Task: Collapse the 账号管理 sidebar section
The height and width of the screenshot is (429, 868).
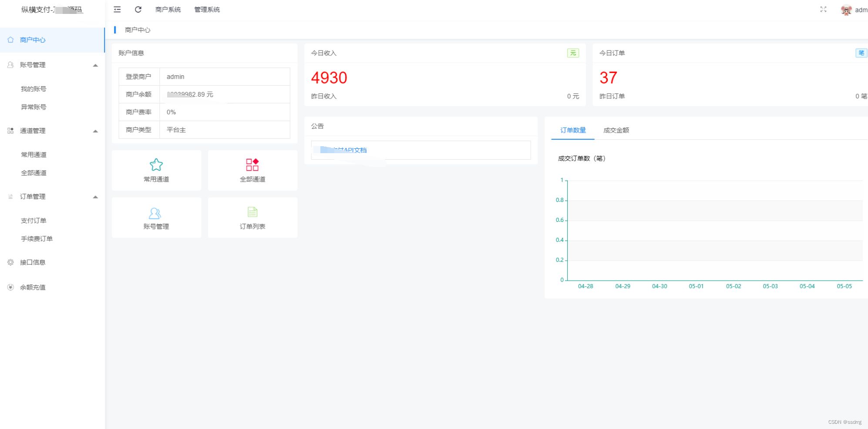Action: [95, 65]
